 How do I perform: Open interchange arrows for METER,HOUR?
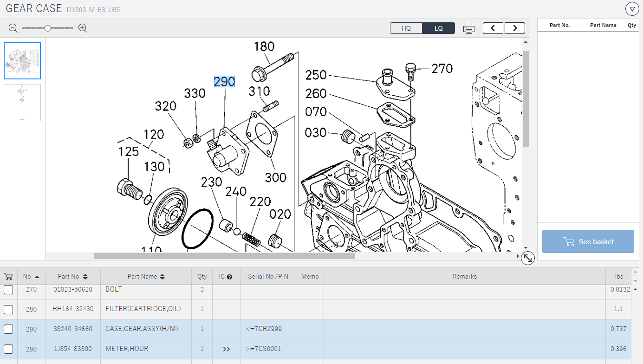[x=226, y=349]
